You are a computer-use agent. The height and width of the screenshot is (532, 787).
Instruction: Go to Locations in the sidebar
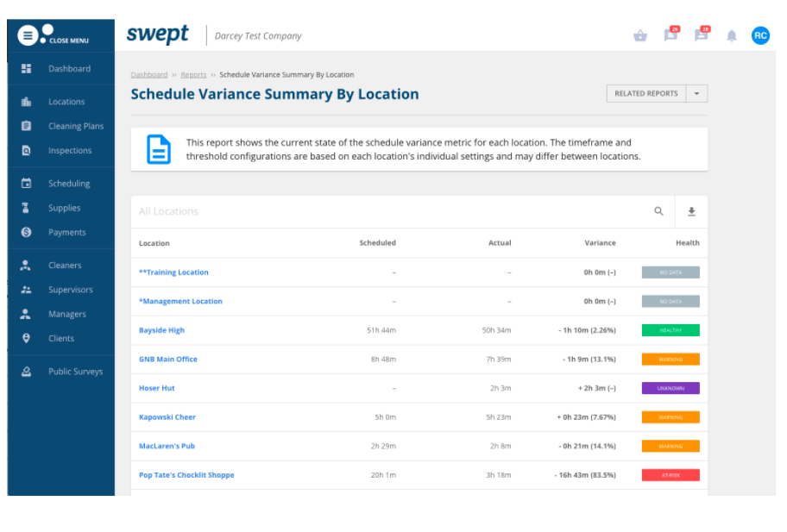click(66, 102)
